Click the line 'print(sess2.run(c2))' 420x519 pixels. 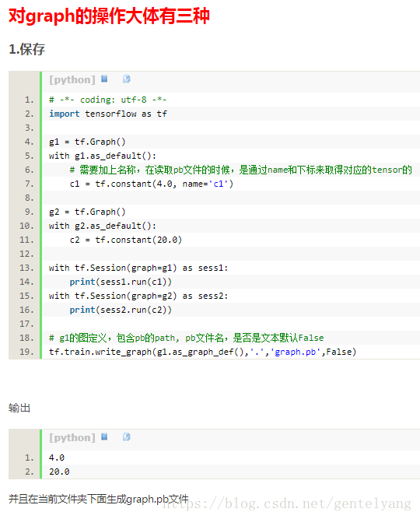click(121, 310)
